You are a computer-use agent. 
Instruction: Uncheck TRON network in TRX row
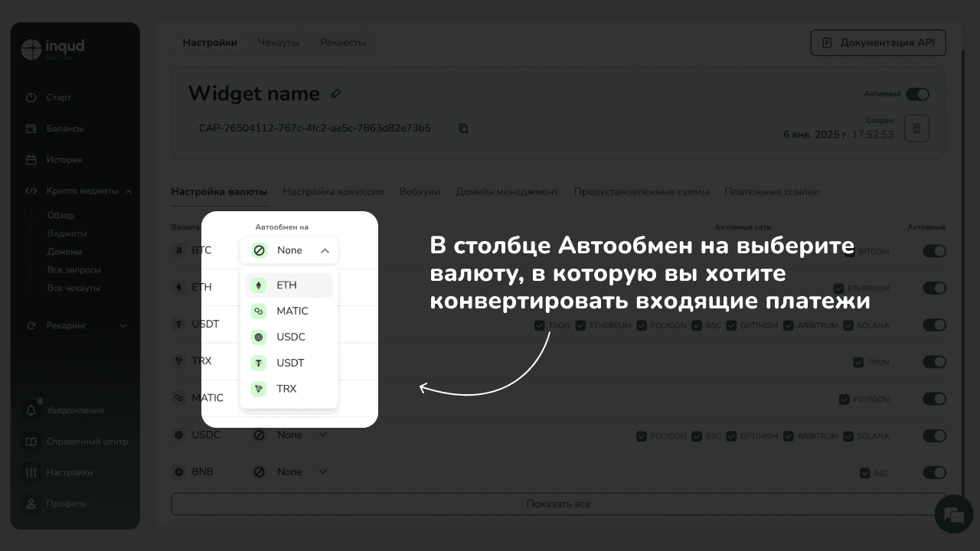pos(858,362)
